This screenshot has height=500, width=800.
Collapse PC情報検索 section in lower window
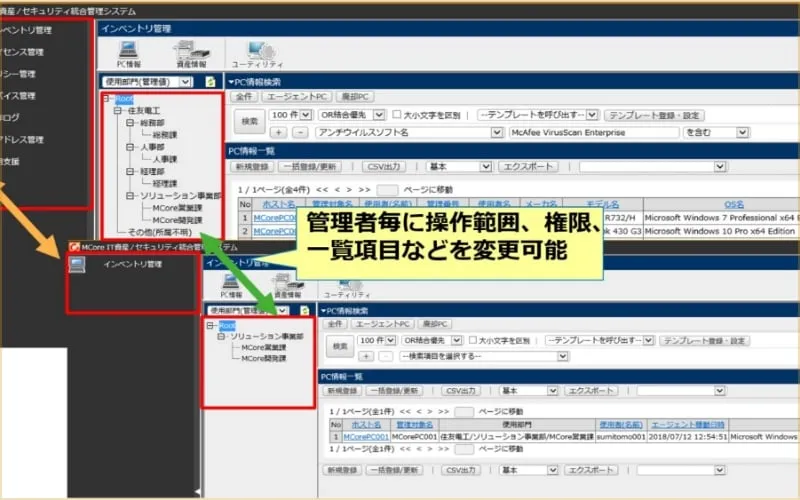point(323,311)
